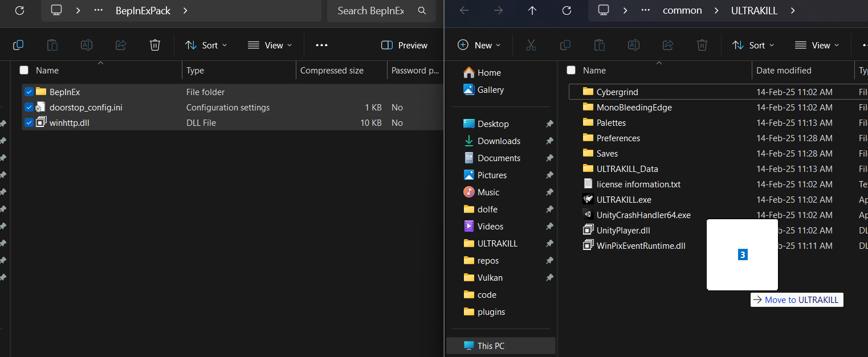Image resolution: width=868 pixels, height=357 pixels.
Task: Click Rename icon in BepInExPack toolbar
Action: [x=87, y=45]
